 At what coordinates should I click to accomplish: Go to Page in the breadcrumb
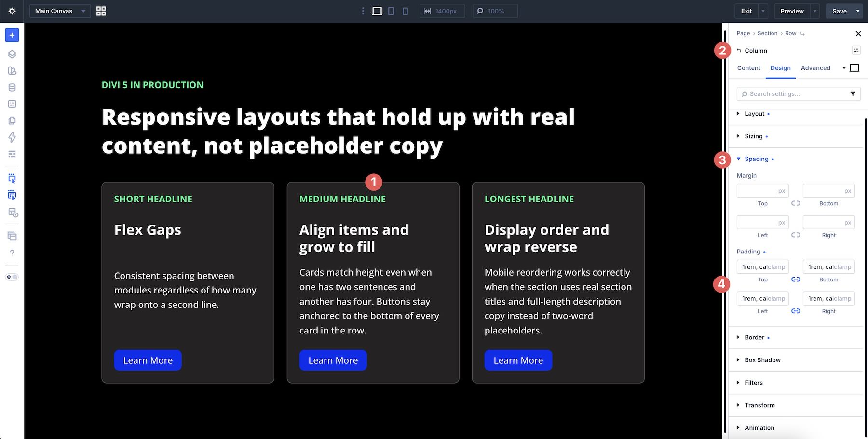[x=743, y=33]
